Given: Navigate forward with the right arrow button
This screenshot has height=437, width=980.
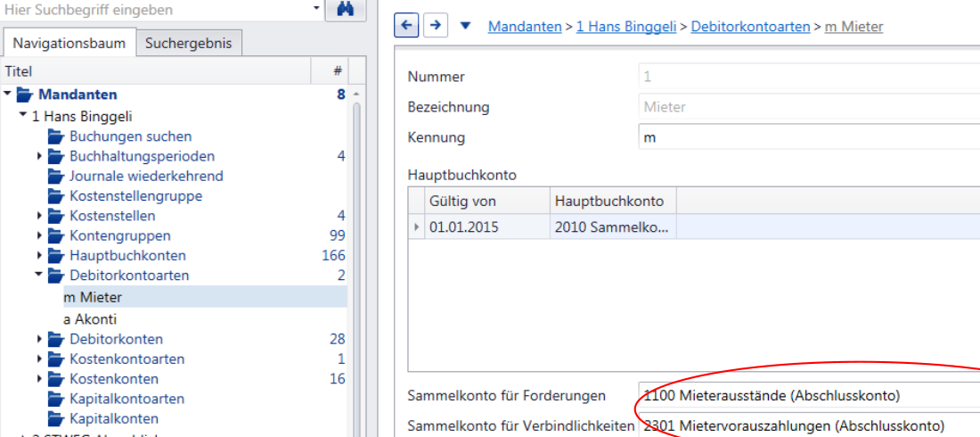Looking at the screenshot, I should pos(436,26).
